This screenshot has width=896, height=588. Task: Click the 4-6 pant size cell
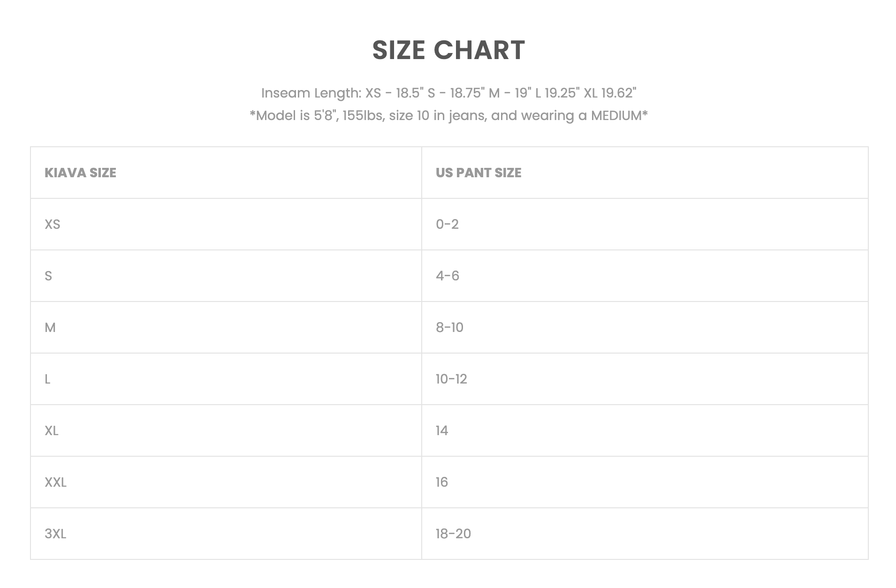447,276
